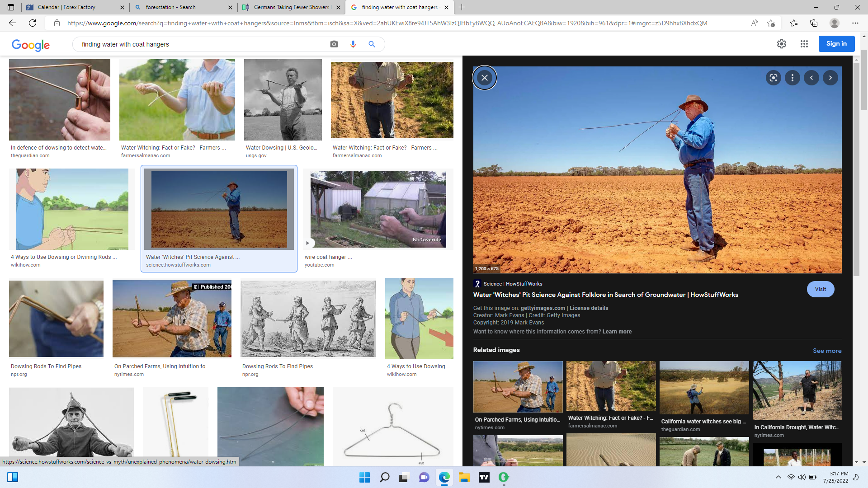Screen dimensions: 868x488
Task: Click the search box with coat hangers query
Action: point(199,44)
